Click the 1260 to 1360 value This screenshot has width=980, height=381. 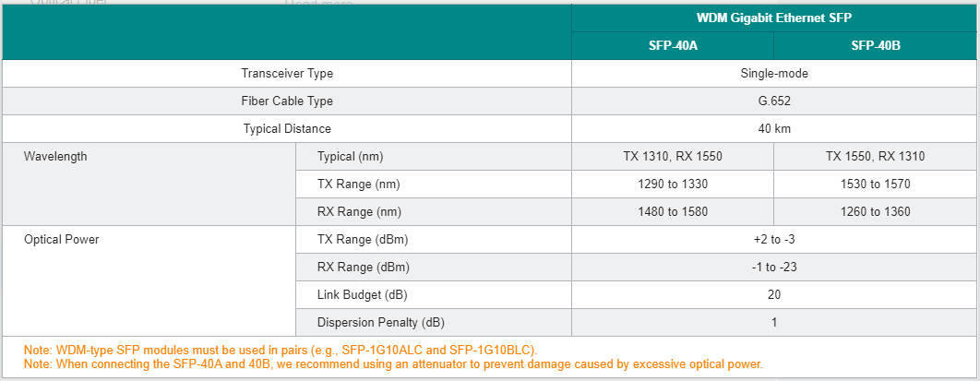pyautogui.click(x=876, y=212)
